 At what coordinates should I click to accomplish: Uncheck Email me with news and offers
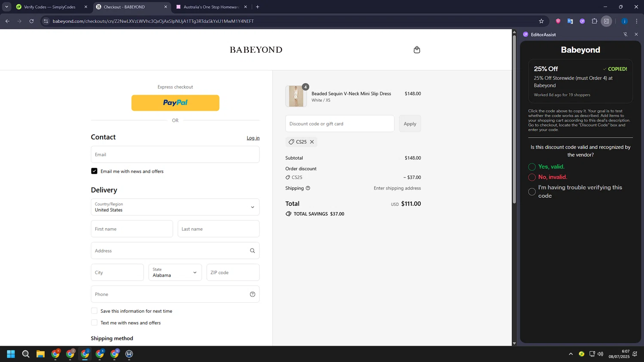pos(94,171)
